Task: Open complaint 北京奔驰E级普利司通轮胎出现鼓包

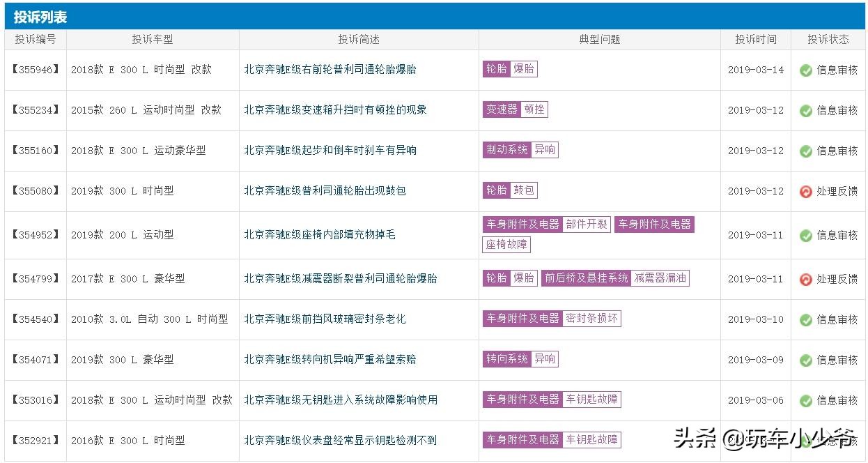Action: [x=325, y=191]
